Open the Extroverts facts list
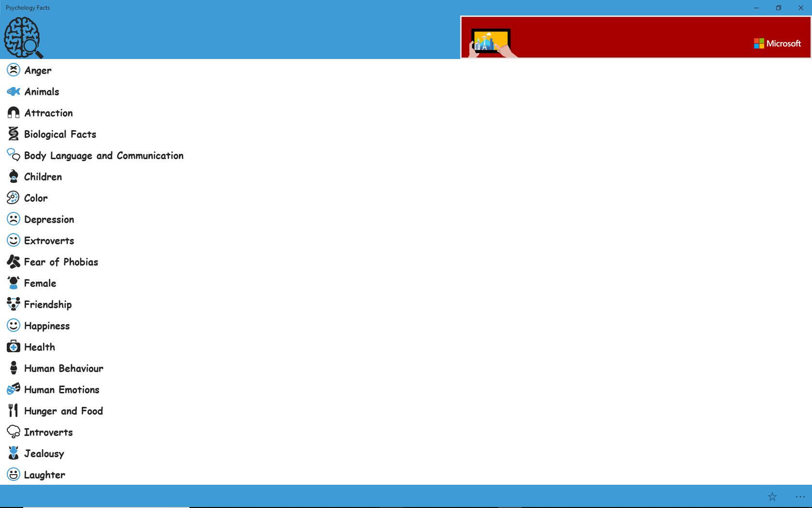The height and width of the screenshot is (508, 812). pos(49,240)
